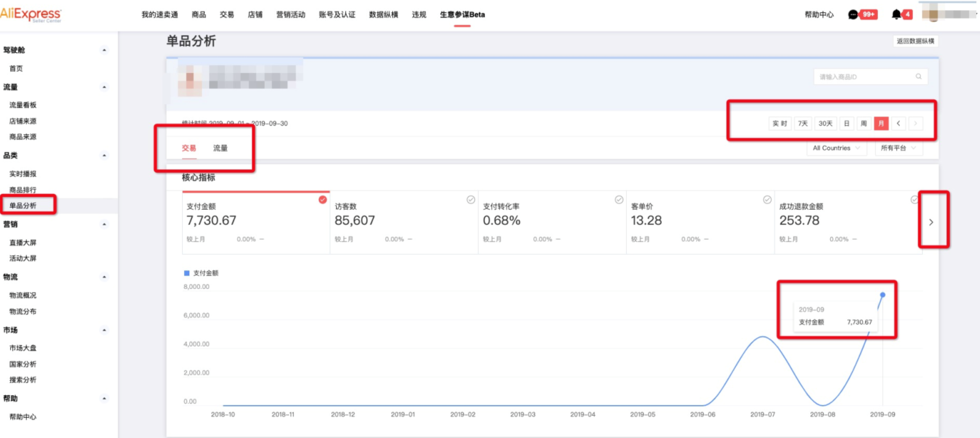Open the chat messages icon
Screen dimensions: 980x438
853,15
